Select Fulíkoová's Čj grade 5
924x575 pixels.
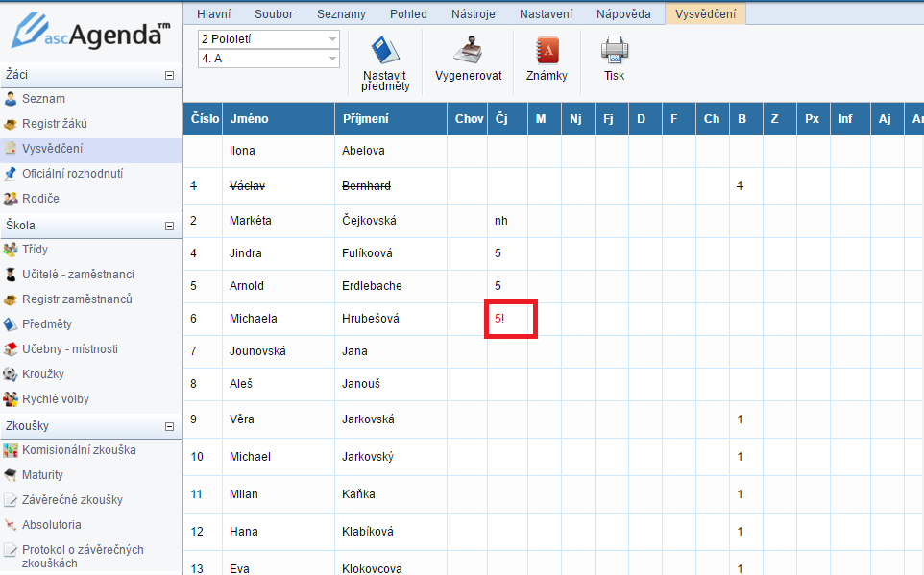508,253
